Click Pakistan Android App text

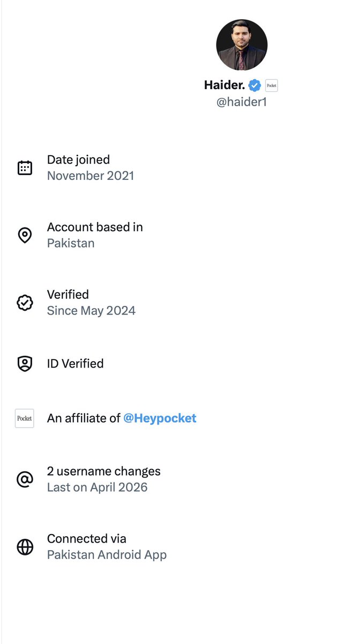click(x=107, y=555)
